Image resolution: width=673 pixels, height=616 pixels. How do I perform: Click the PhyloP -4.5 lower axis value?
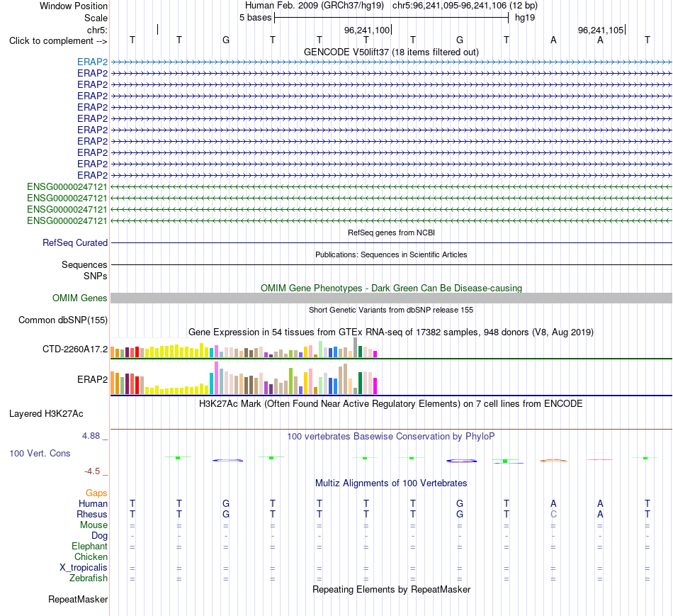pos(92,471)
